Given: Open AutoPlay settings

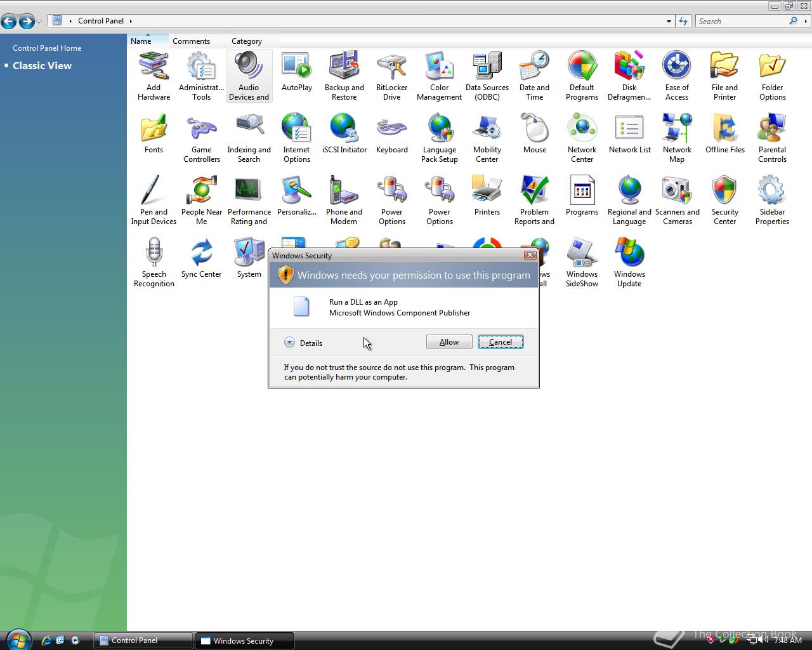Looking at the screenshot, I should click(x=296, y=72).
